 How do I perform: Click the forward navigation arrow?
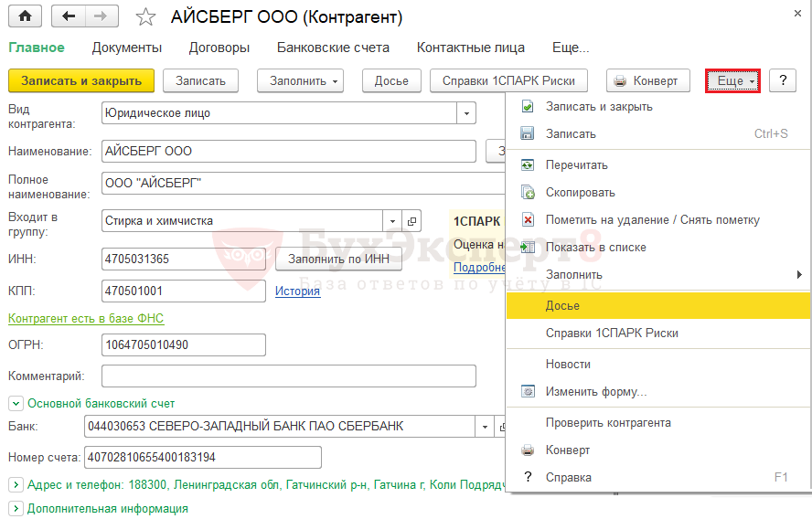pyautogui.click(x=100, y=16)
